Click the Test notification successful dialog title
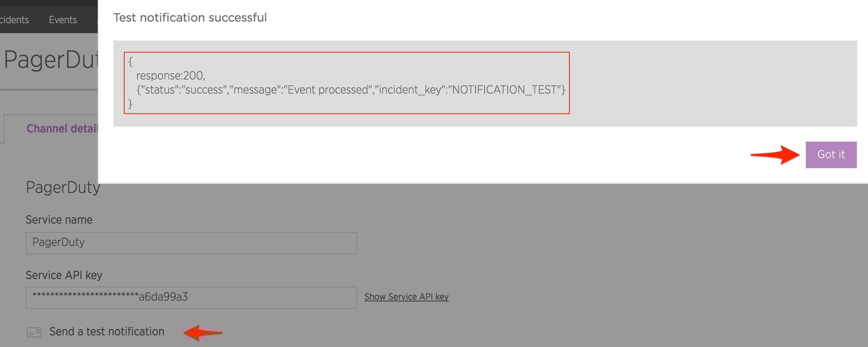 point(190,18)
